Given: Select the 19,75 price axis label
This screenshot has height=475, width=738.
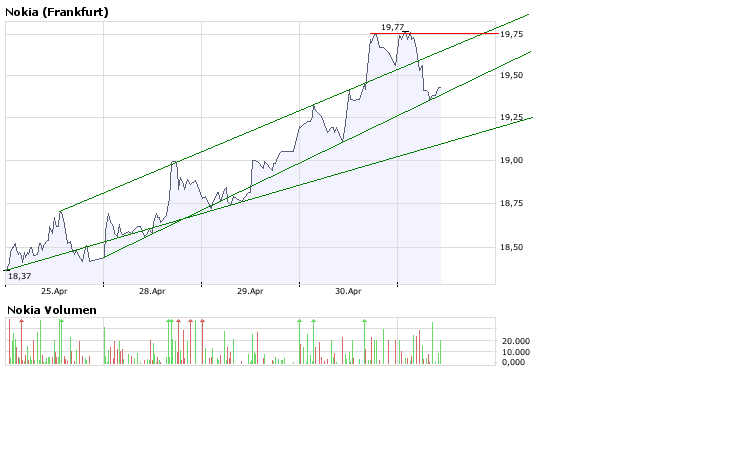Looking at the screenshot, I should (512, 34).
